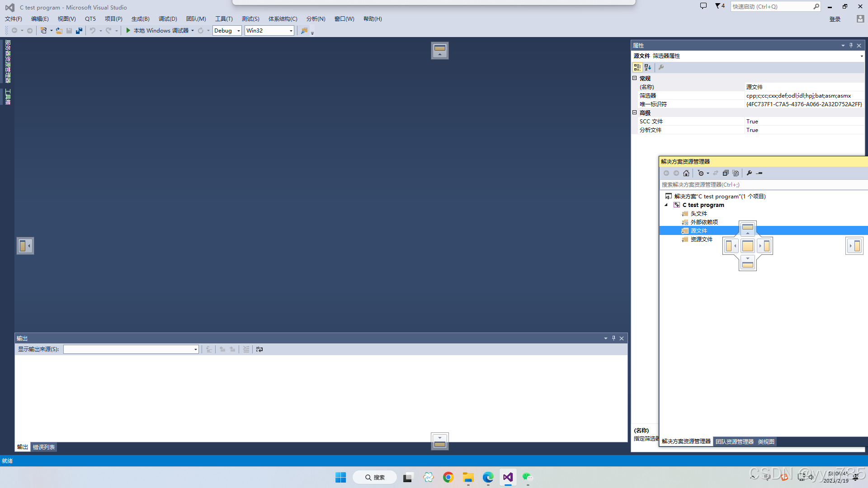Toggle word wrap in the Output window
The width and height of the screenshot is (868, 488).
(x=259, y=349)
